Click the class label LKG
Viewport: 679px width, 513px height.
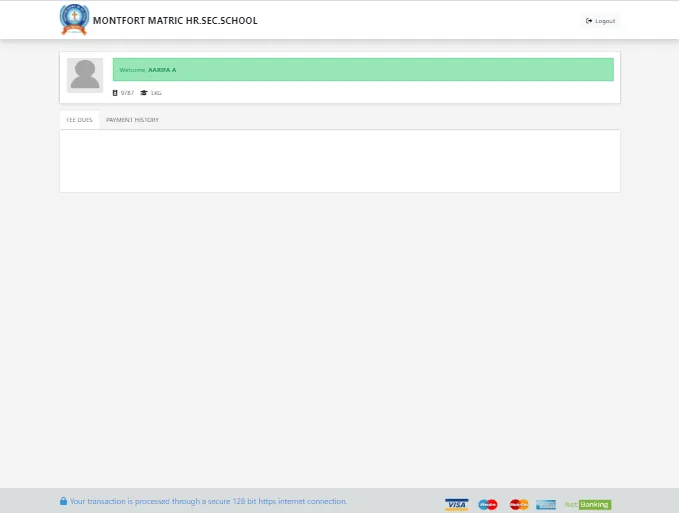click(x=156, y=93)
